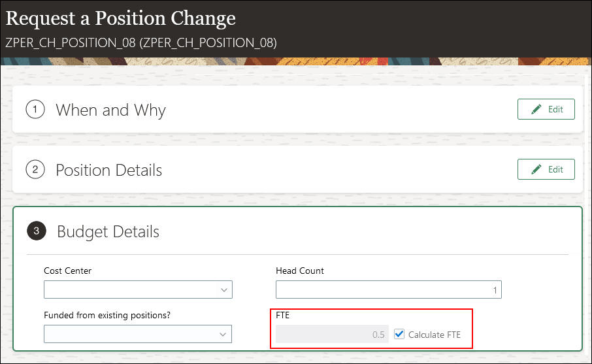
Task: Toggle the Calculate FTE checkbox
Action: tap(399, 334)
